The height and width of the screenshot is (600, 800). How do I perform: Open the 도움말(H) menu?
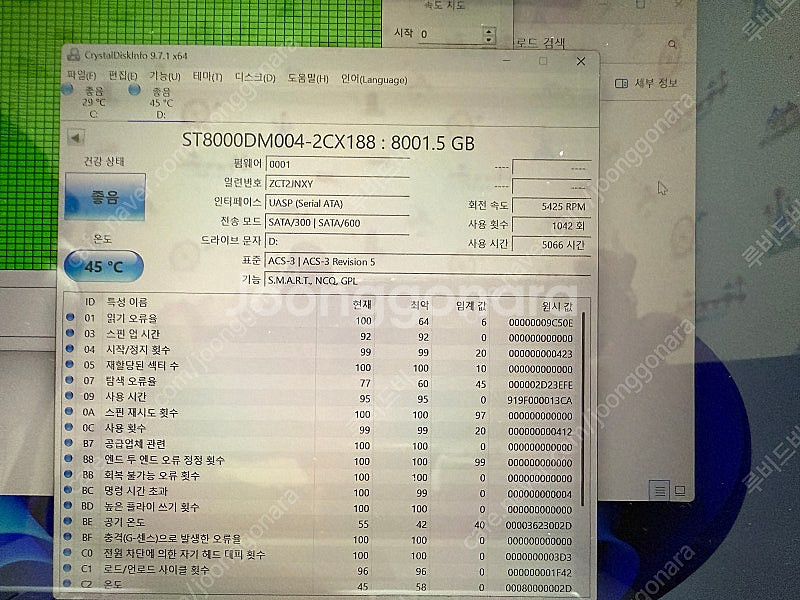tap(308, 78)
